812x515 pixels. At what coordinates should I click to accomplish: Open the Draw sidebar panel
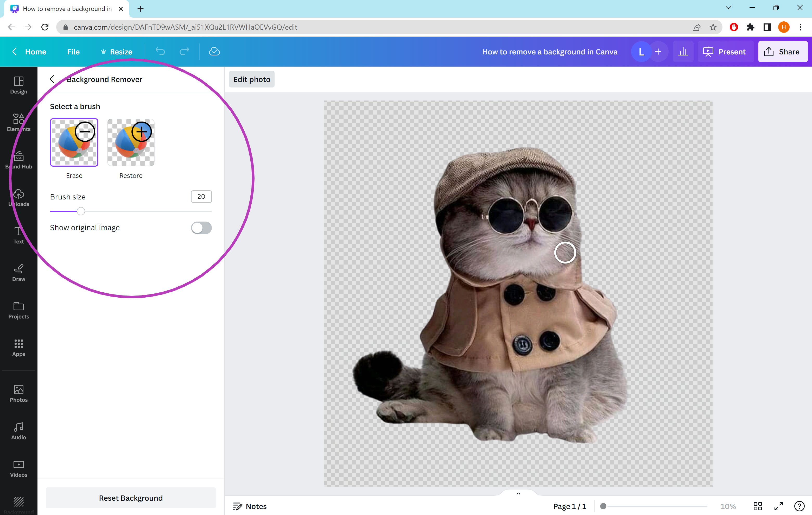tap(18, 273)
